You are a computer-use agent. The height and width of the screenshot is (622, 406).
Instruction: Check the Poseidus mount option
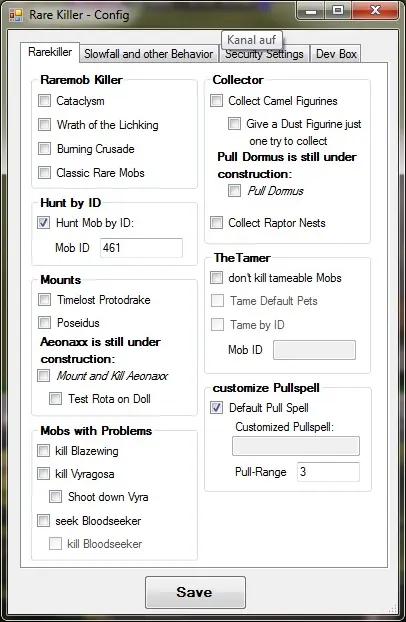(44, 323)
